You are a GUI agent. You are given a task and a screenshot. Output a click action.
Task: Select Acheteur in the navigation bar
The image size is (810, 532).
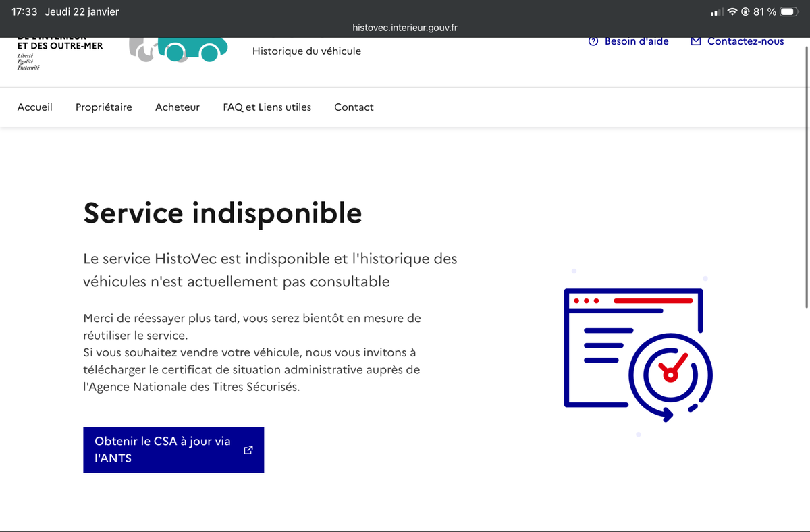(178, 107)
